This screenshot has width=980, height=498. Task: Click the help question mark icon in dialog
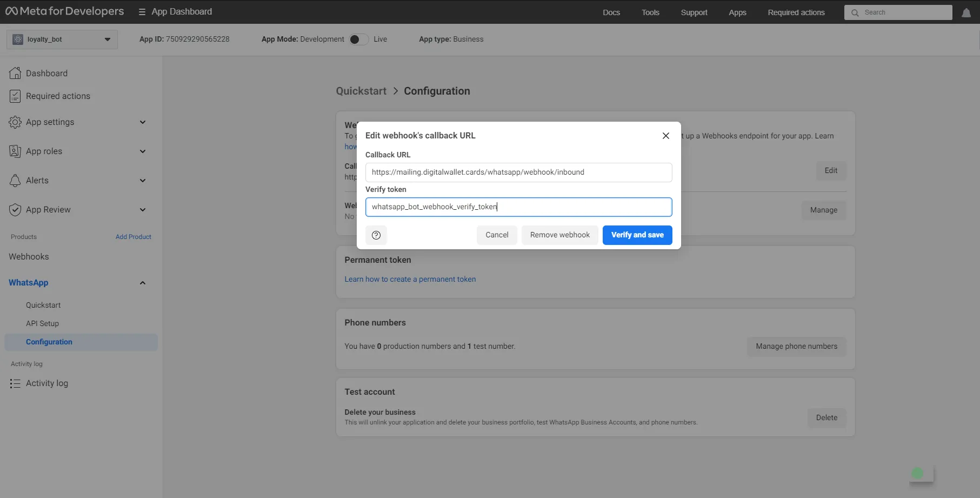point(376,235)
